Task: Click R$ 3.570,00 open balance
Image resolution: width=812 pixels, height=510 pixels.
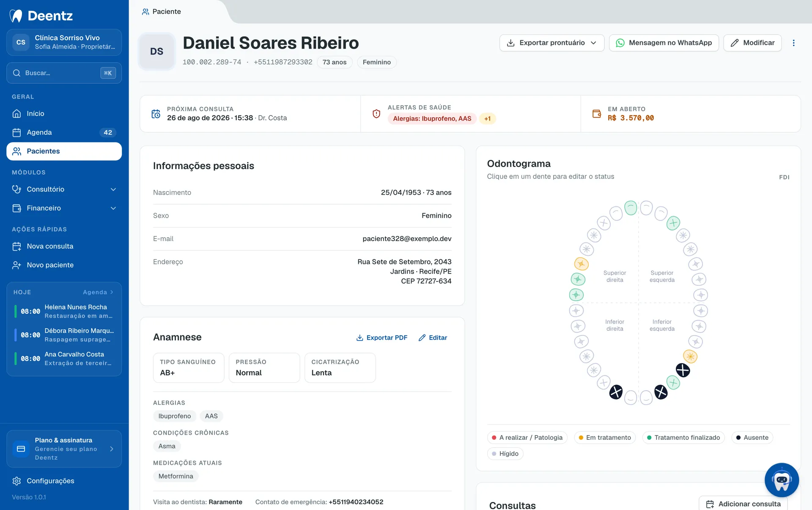Action: click(x=631, y=118)
